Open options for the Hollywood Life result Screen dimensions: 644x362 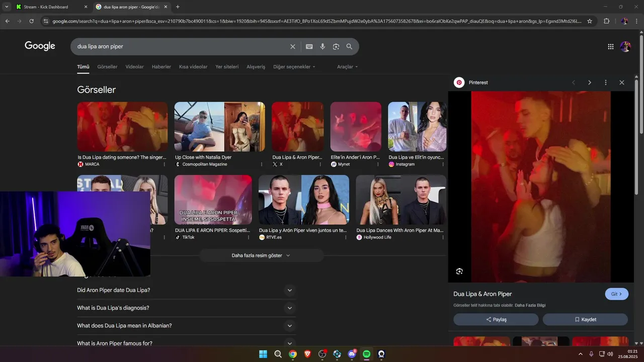click(443, 237)
